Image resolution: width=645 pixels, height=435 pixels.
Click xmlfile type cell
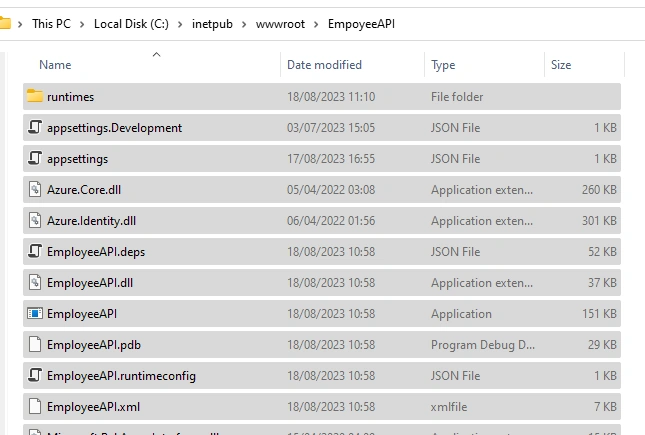(x=449, y=407)
